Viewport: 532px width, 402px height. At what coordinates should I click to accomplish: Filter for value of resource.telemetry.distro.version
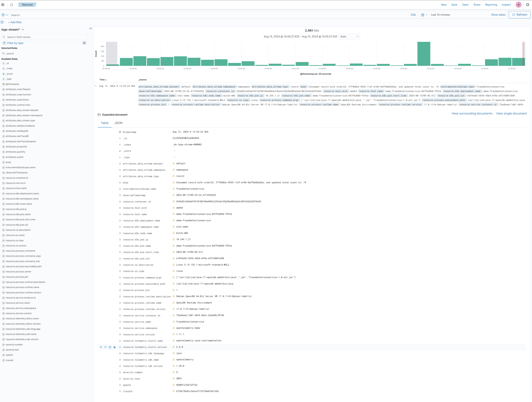(x=101, y=347)
